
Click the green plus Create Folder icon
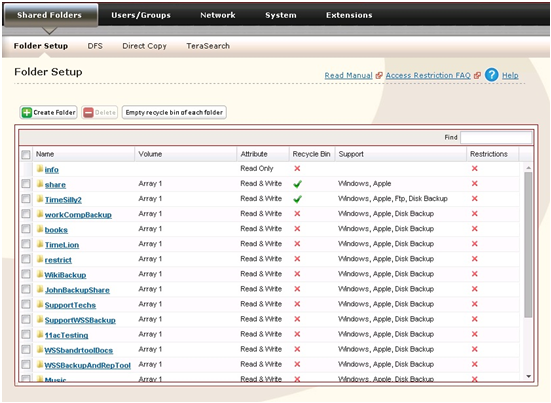click(x=27, y=112)
